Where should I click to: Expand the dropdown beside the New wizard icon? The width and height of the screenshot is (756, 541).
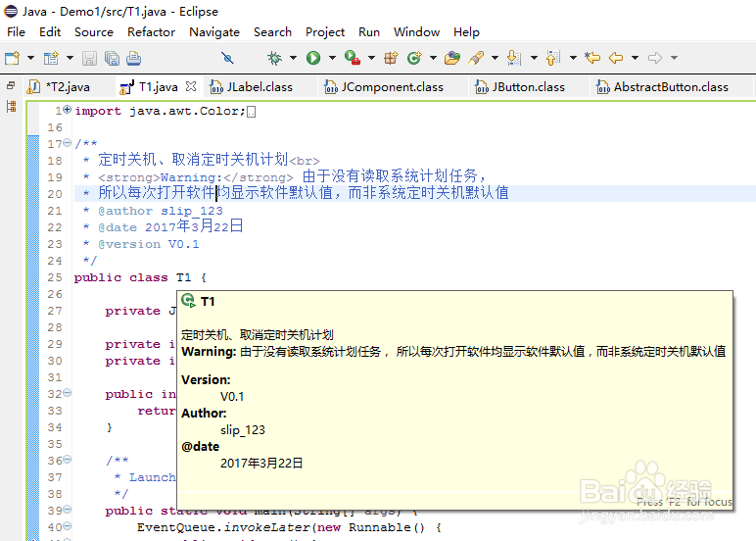tap(70, 59)
